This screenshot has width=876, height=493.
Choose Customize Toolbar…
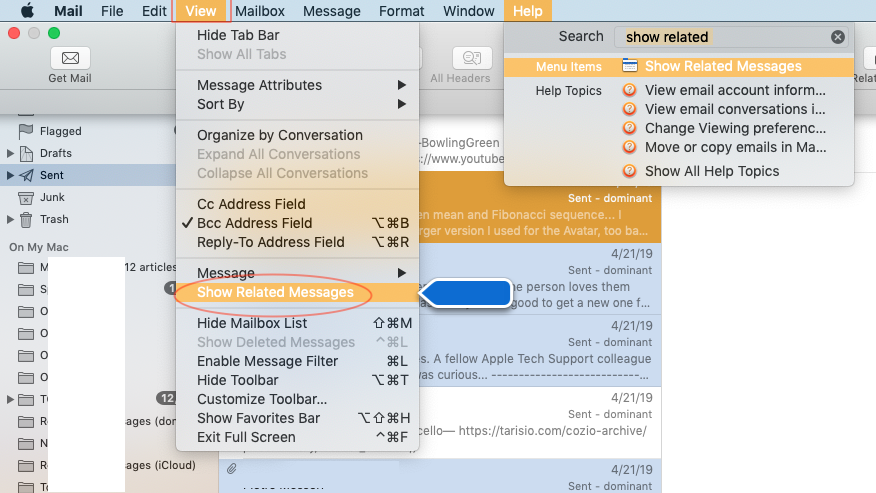297,399
